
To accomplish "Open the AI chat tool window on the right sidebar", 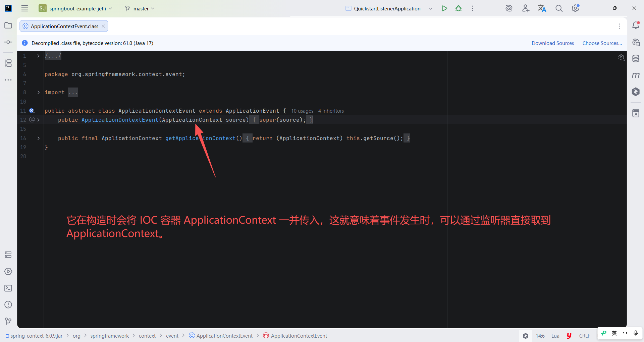I will [x=636, y=42].
